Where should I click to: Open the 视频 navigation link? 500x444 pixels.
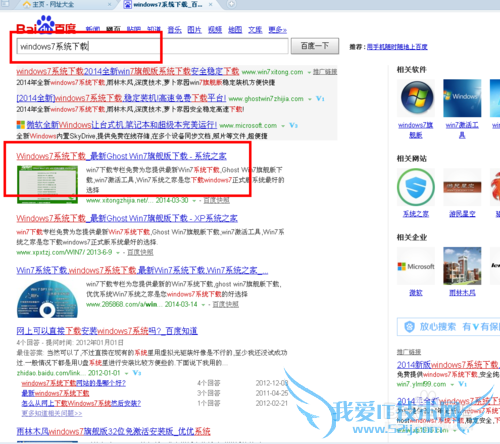(215, 30)
